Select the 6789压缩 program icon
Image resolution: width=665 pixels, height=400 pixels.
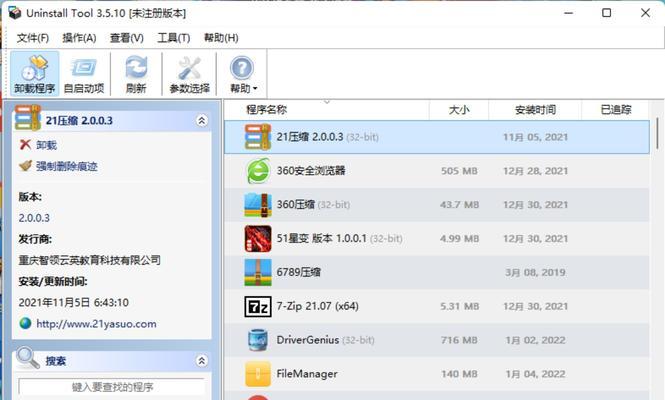[258, 272]
